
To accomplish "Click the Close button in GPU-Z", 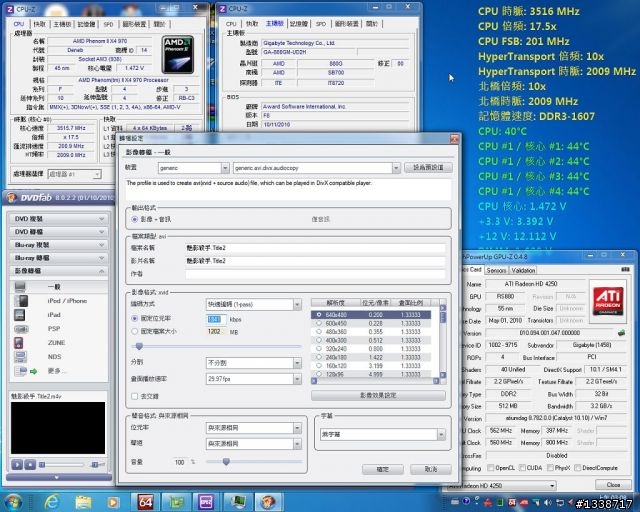I will coord(613,485).
